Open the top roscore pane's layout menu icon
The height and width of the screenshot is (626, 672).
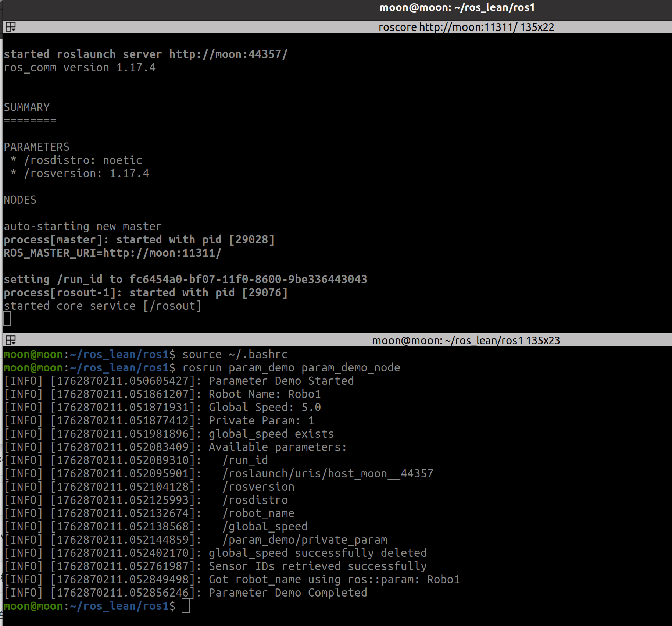tap(11, 27)
